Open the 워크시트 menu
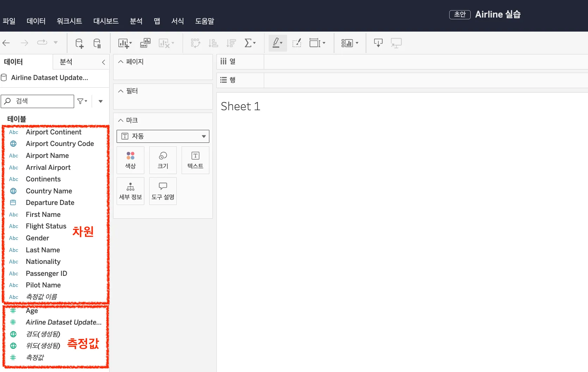This screenshot has width=588, height=372. tap(70, 21)
